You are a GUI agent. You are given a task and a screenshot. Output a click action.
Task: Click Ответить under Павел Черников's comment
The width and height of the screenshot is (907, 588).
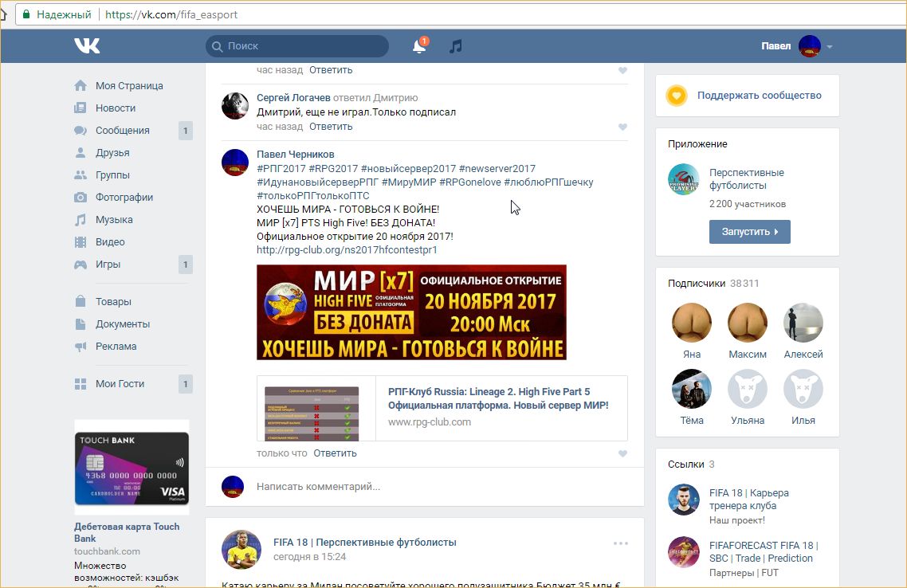click(335, 453)
